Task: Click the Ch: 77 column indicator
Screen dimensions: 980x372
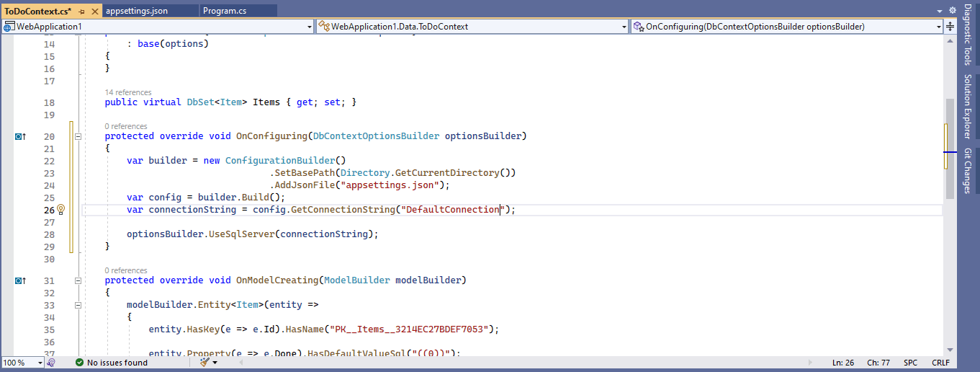Action: coord(878,363)
